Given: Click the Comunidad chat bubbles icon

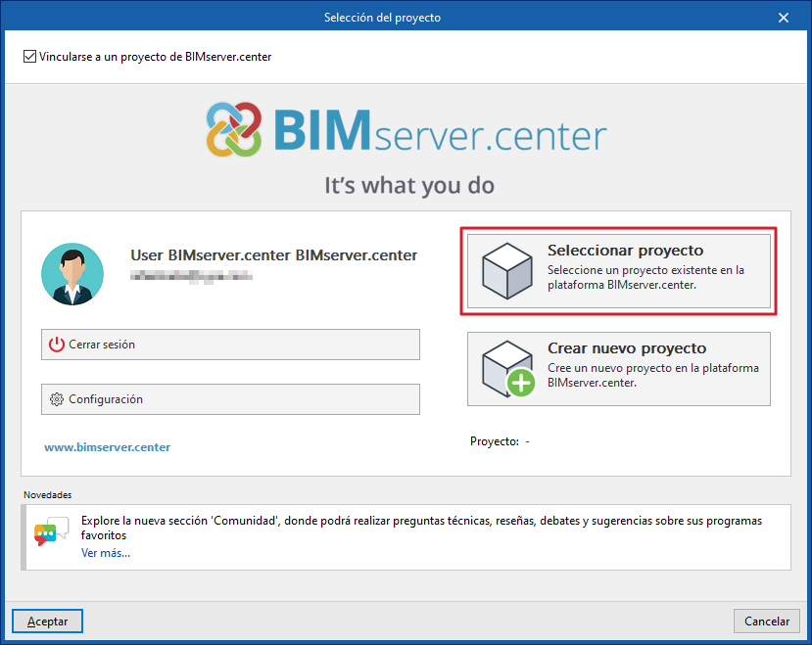Looking at the screenshot, I should point(51,531).
